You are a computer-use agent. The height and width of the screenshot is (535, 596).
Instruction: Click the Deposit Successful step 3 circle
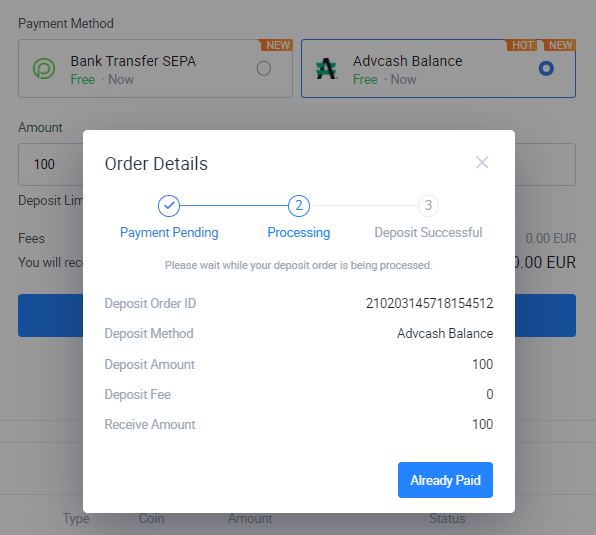tap(428, 206)
